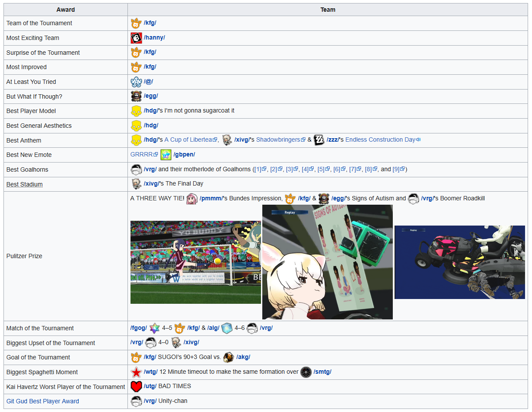Open the Boomer Roadkill lawnmower thumbnail
Screen dimensions: 532x412
point(460,262)
